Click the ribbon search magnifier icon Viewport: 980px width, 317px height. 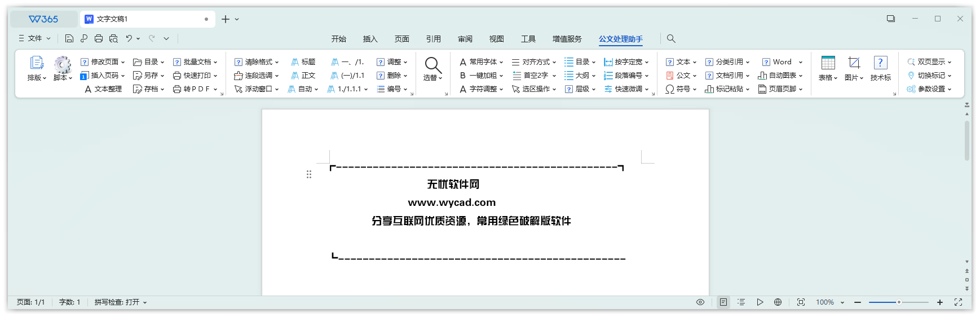671,38
